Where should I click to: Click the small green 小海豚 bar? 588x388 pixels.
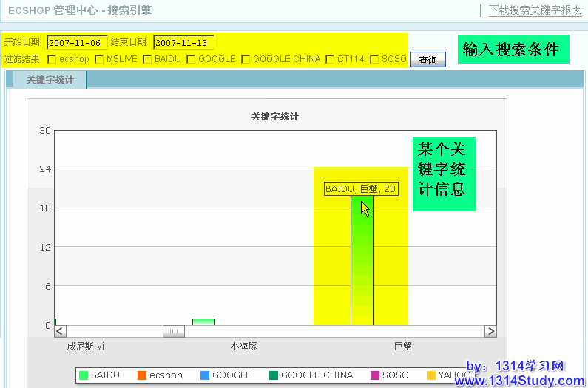(x=203, y=321)
